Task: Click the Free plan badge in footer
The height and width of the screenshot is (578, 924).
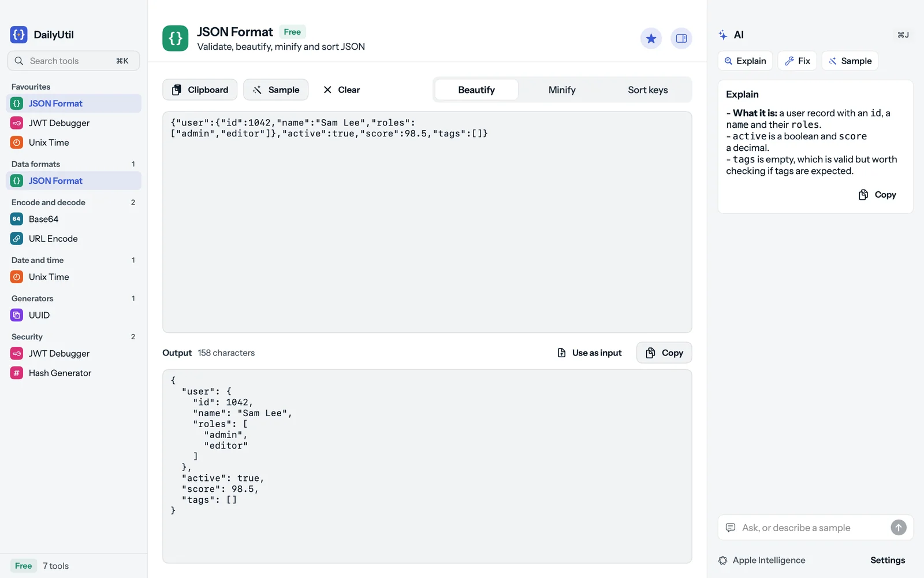Action: pos(24,566)
